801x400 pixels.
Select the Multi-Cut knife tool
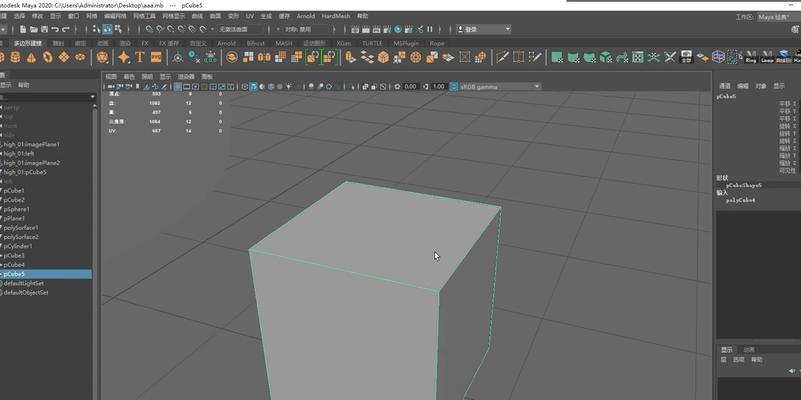[x=502, y=57]
